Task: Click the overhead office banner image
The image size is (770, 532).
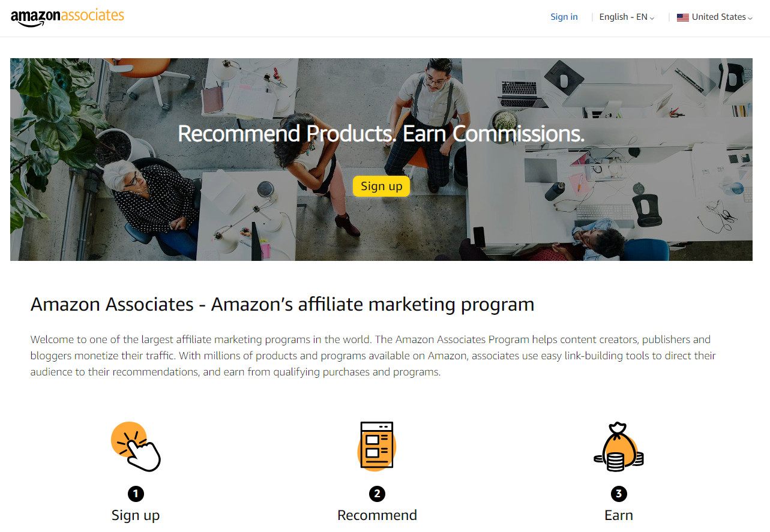Action: (381, 160)
